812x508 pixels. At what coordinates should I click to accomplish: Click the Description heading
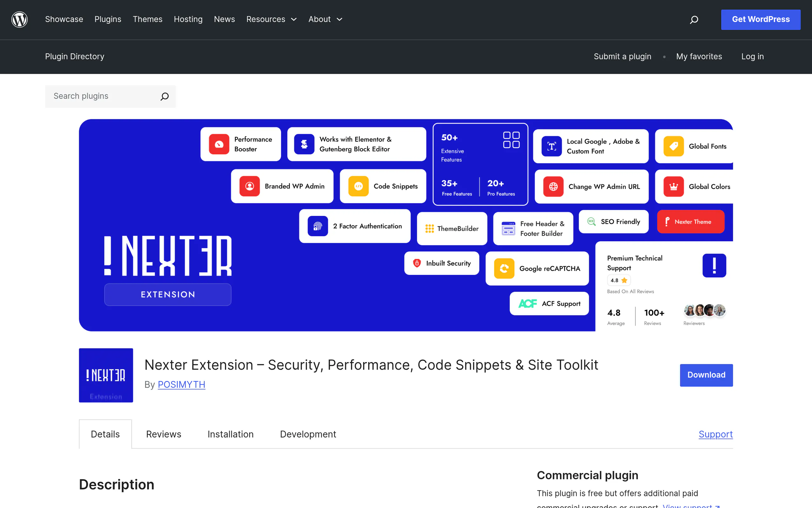tap(116, 485)
